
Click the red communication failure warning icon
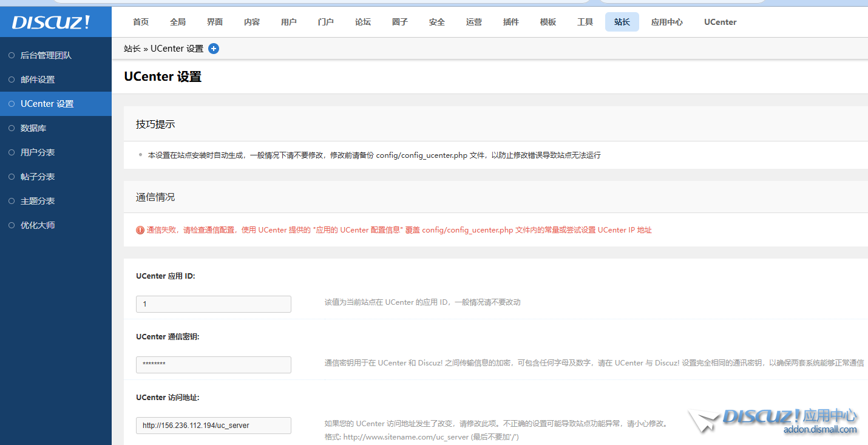click(140, 230)
